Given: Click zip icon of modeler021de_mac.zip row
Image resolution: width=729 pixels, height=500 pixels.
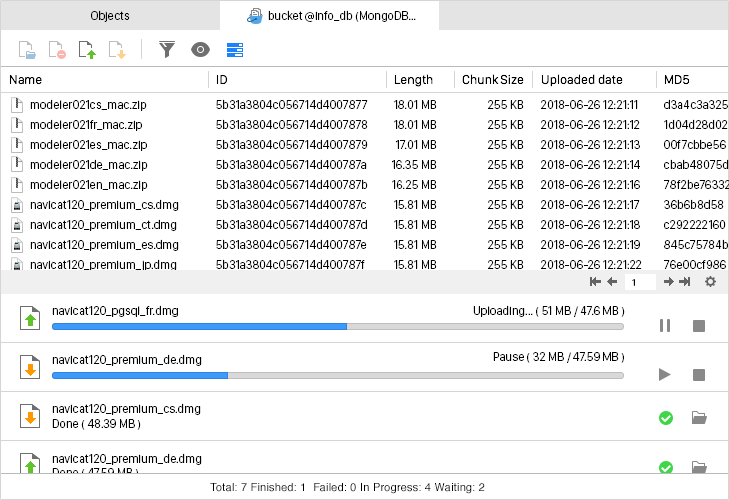Looking at the screenshot, I should coord(17,165).
